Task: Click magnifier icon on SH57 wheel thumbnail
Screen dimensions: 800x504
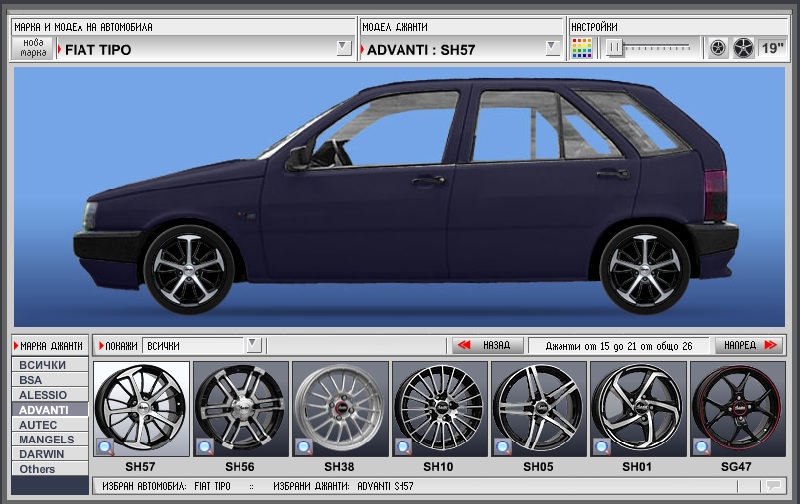Action: pyautogui.click(x=105, y=446)
